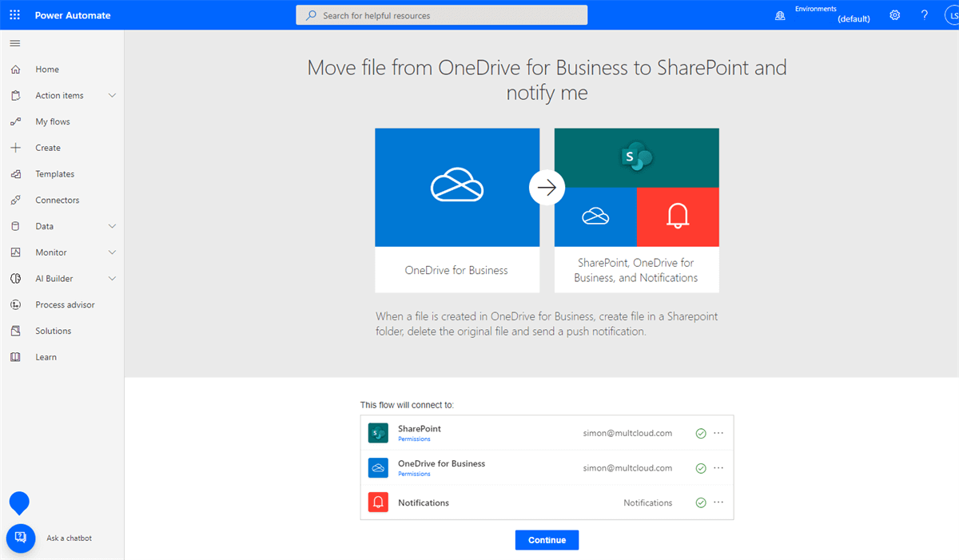Open Connectors in the sidebar
The height and width of the screenshot is (560, 959).
(58, 201)
